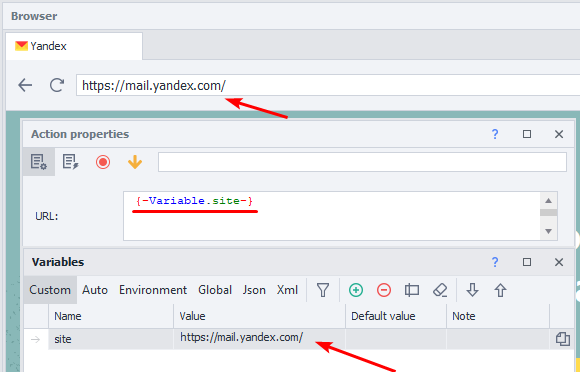Viewport: 580px width, 372px height.
Task: Close the Action properties panel
Action: pos(559,134)
